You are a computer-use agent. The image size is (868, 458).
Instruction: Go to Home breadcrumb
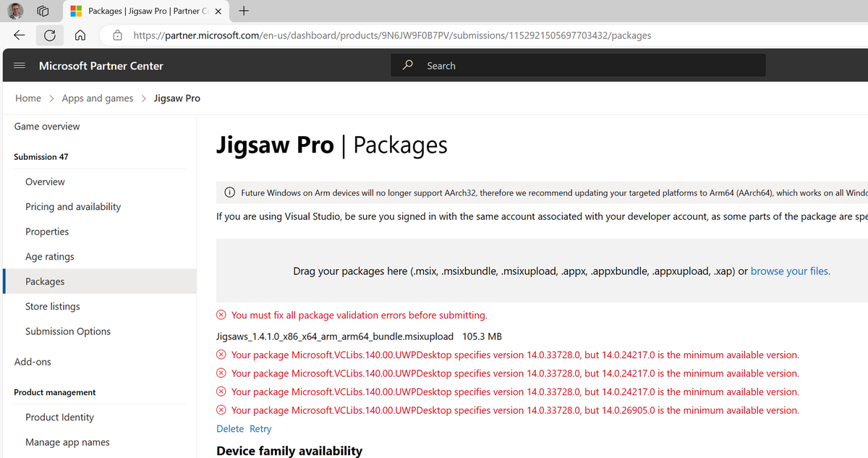(x=28, y=98)
